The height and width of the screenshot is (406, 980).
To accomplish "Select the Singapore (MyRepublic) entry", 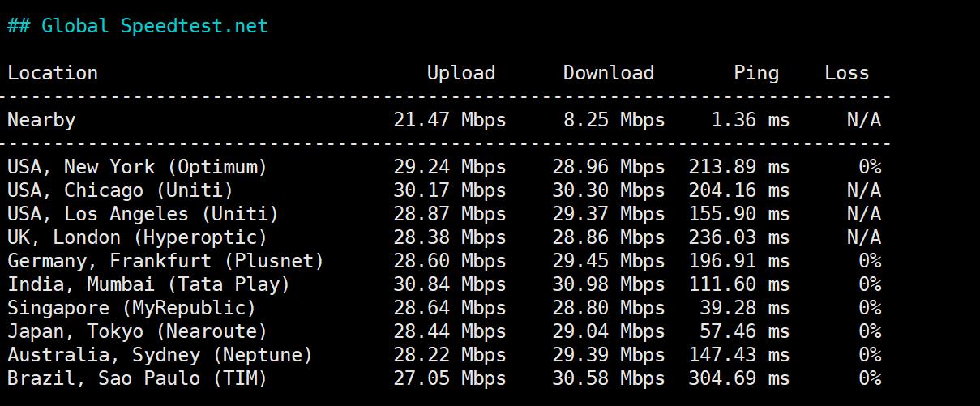I will (x=131, y=308).
